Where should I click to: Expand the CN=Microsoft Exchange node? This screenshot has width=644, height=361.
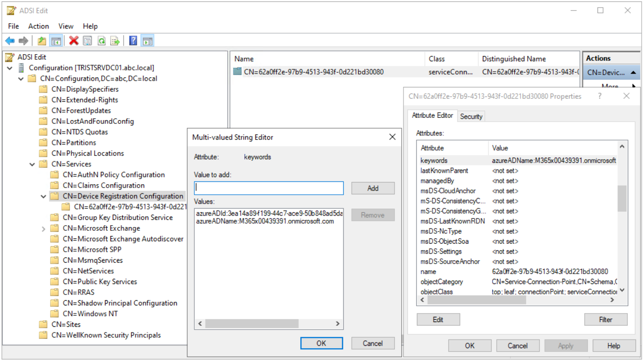click(x=43, y=228)
